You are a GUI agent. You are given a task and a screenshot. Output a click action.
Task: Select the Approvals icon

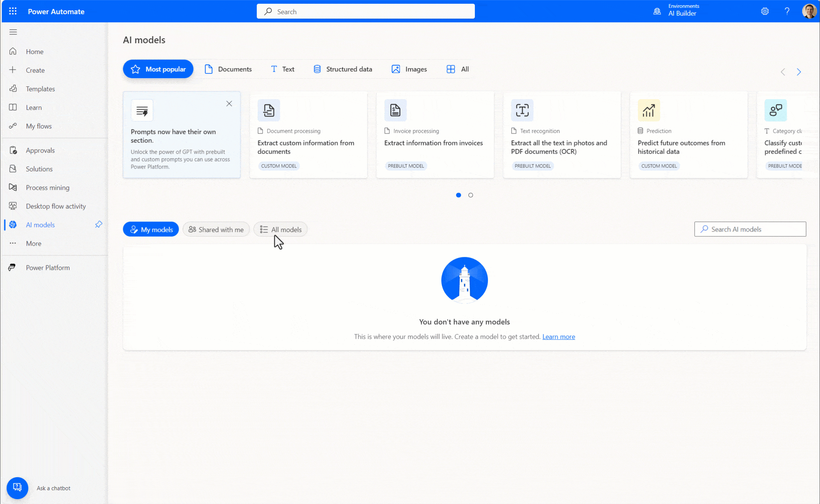pos(13,150)
